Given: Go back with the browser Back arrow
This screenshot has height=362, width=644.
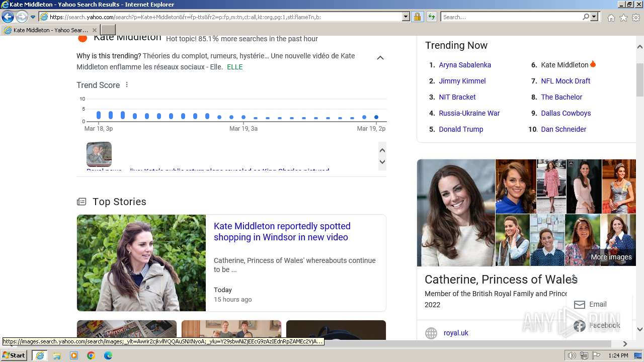Looking at the screenshot, I should 8,17.
